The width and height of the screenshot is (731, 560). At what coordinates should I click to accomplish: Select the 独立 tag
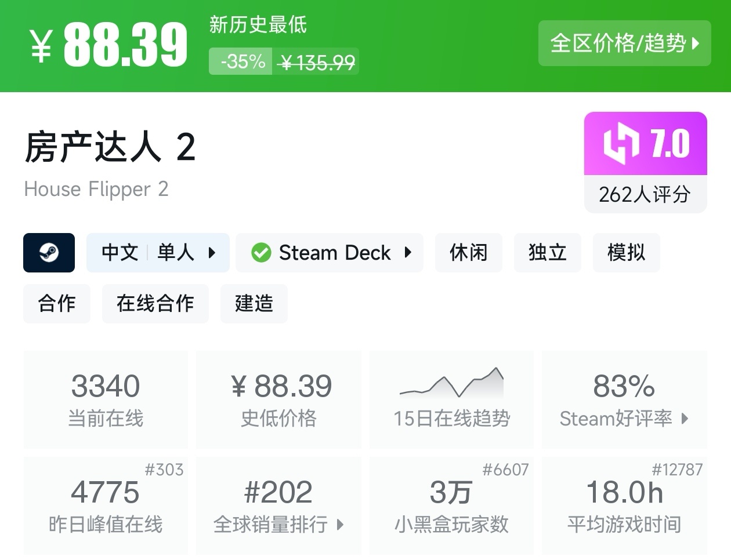coord(547,253)
